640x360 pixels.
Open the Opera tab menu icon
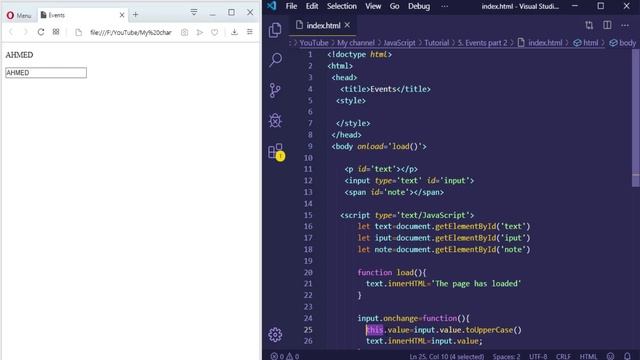pos(194,12)
